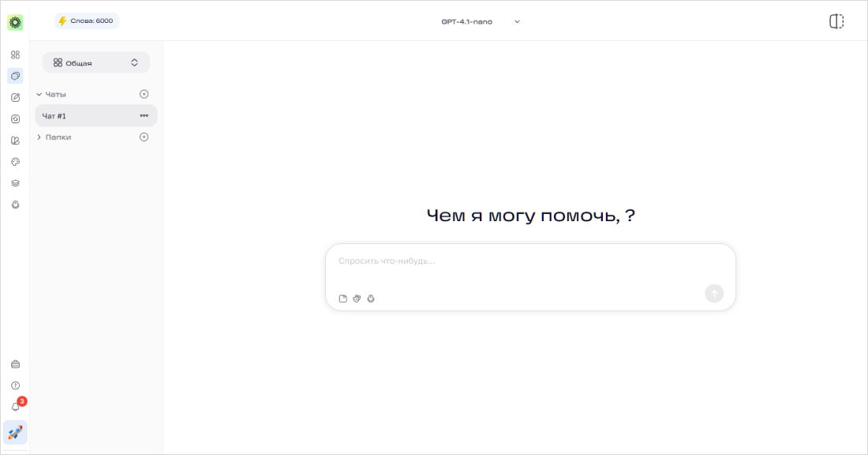Viewport: 868px width, 455px height.
Task: Collapse the Чаты section
Action: 39,94
